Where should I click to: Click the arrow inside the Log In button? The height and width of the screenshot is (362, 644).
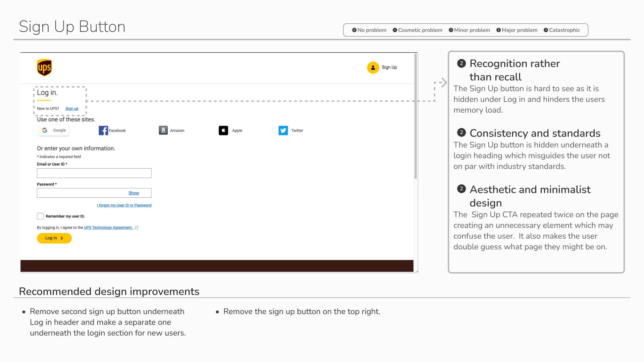[62, 238]
